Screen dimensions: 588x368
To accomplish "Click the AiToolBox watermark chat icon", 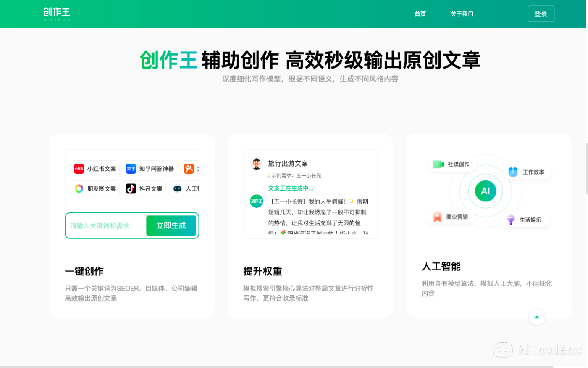I will [504, 350].
